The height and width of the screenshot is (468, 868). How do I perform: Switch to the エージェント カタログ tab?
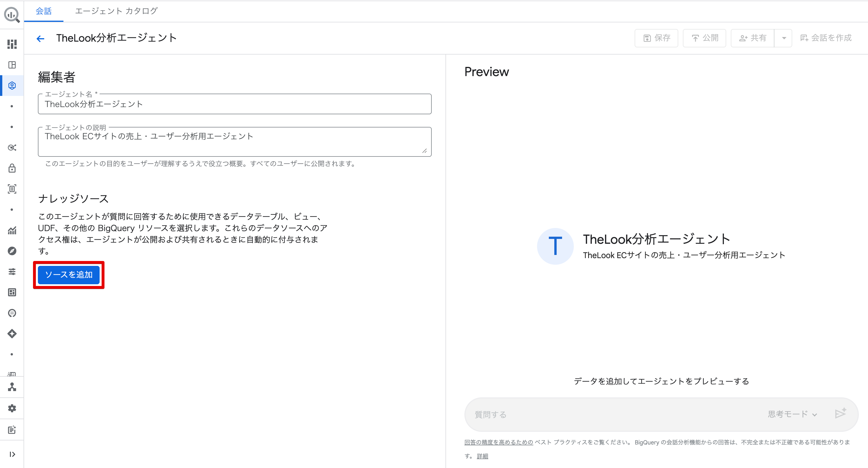point(116,11)
